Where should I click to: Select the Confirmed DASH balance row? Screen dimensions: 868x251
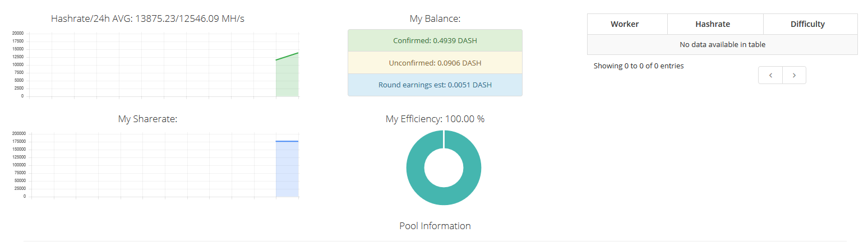435,41
